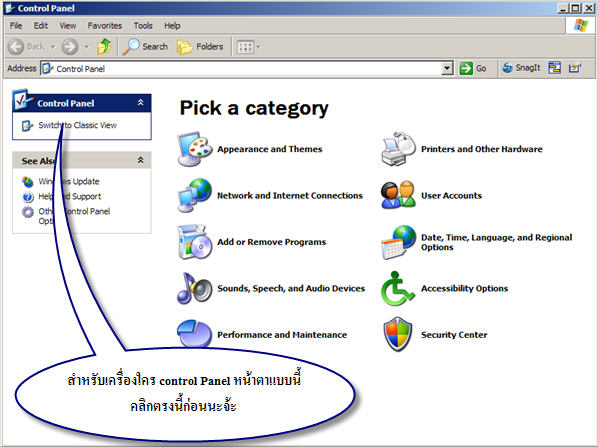
Task: Click the Performance and Maintenance pie icon
Action: click(x=195, y=334)
